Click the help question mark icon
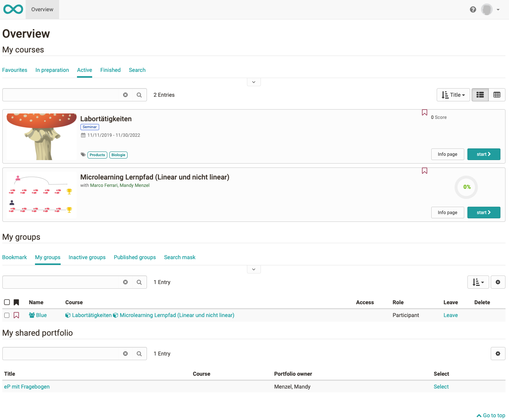 coord(473,9)
